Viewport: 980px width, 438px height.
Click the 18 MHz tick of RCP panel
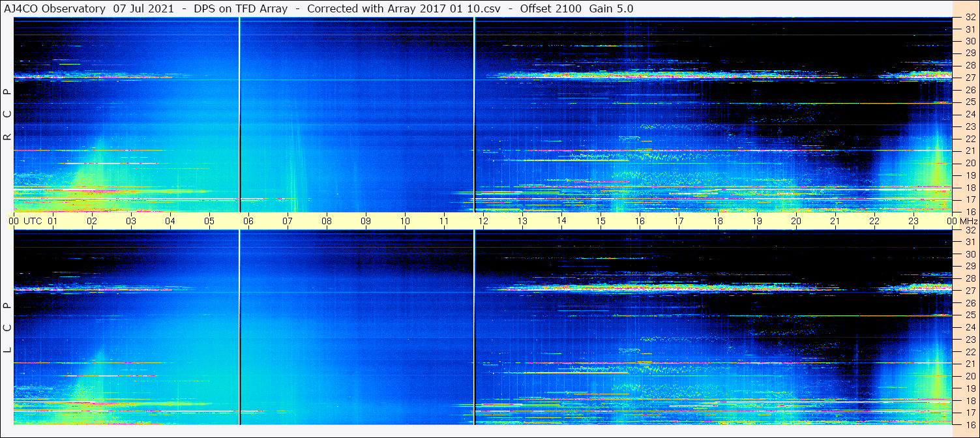tap(970, 188)
